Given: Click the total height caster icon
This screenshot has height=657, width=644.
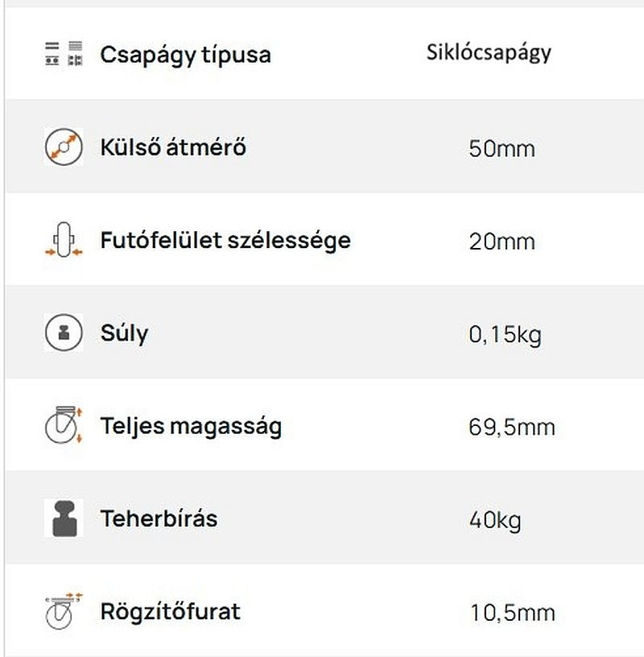Looking at the screenshot, I should [64, 425].
